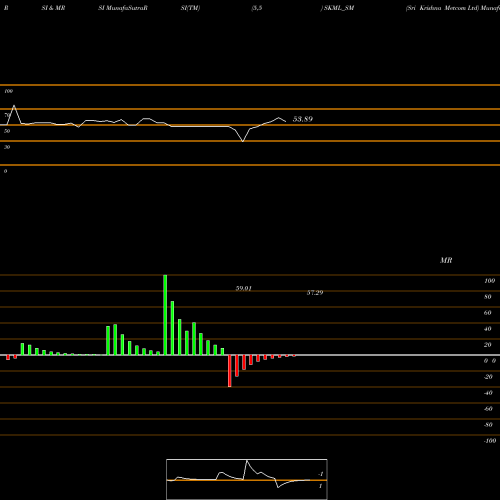This screenshot has width=500, height=500.
Task: Click the SKML_SM ticker symbol
Action: coord(339,8)
